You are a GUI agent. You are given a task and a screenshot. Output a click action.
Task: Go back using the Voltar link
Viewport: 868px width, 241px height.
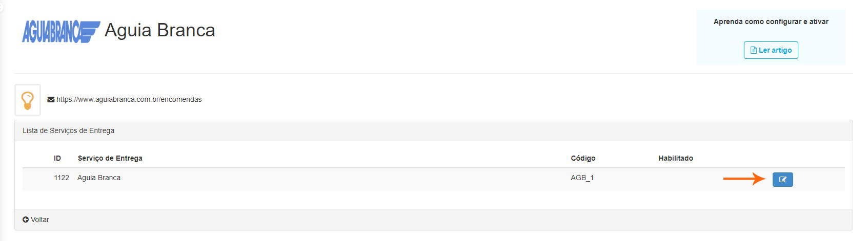pyautogui.click(x=39, y=220)
